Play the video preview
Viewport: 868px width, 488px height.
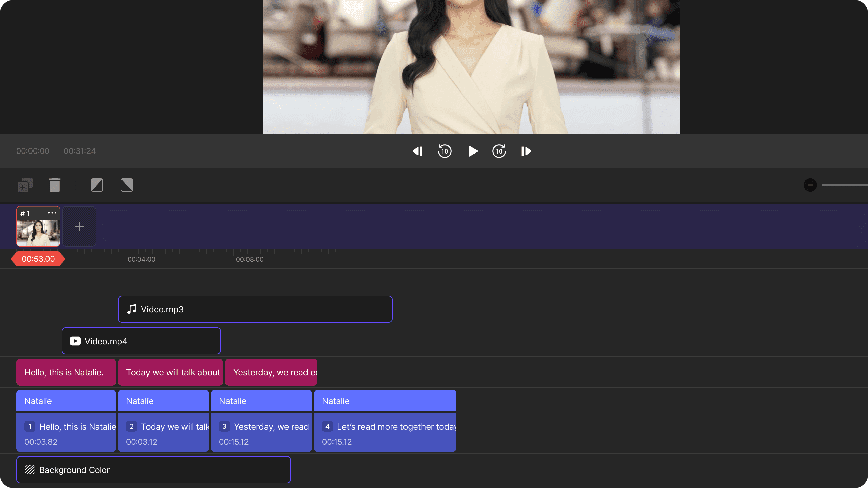point(472,151)
